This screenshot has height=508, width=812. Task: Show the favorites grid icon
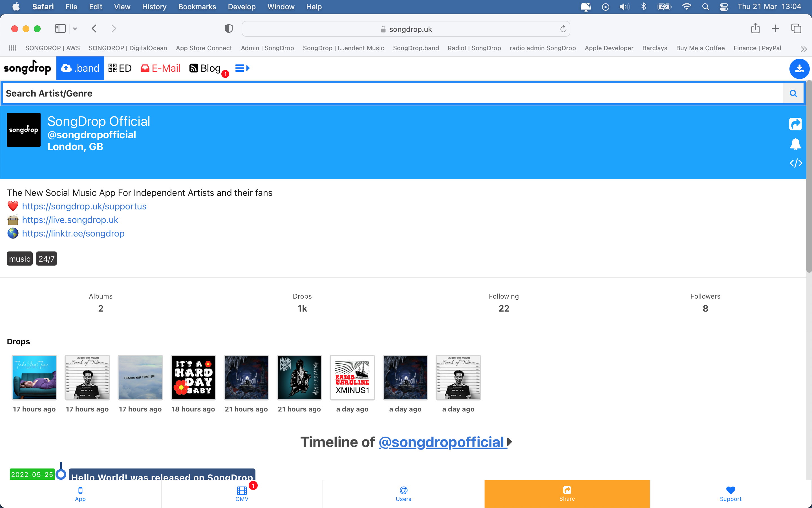(12, 48)
